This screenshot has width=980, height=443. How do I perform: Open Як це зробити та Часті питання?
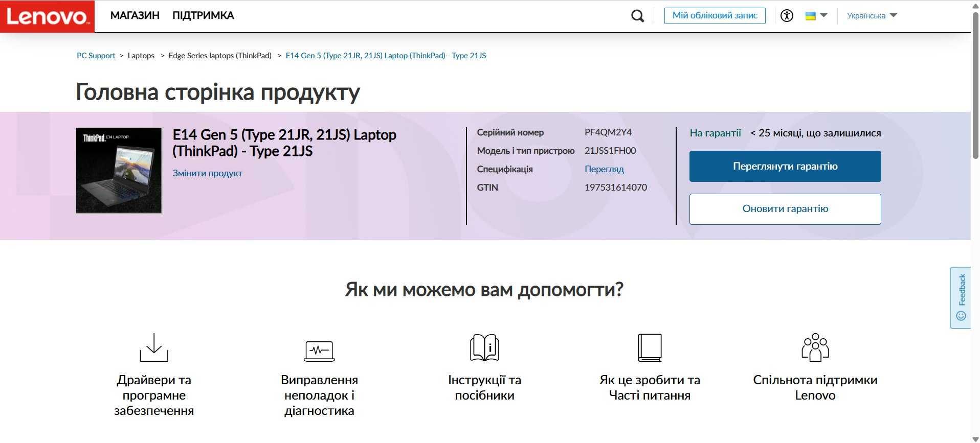point(650,388)
